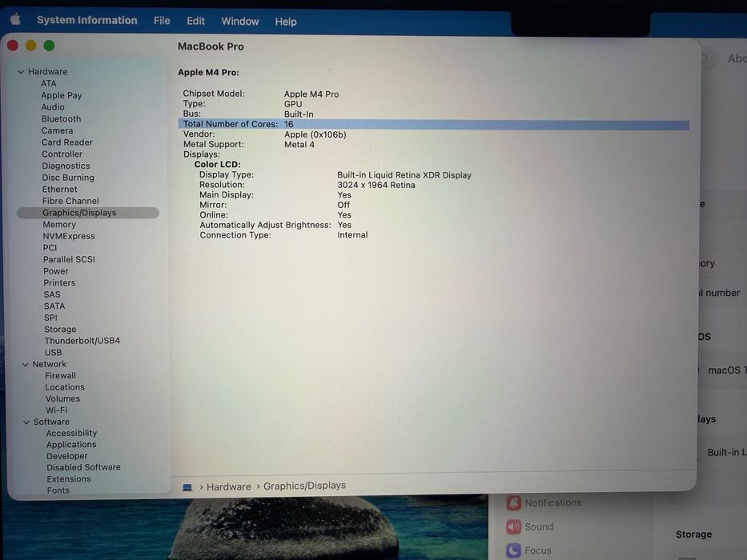Open the File menu
The height and width of the screenshot is (560, 747).
pos(162,21)
